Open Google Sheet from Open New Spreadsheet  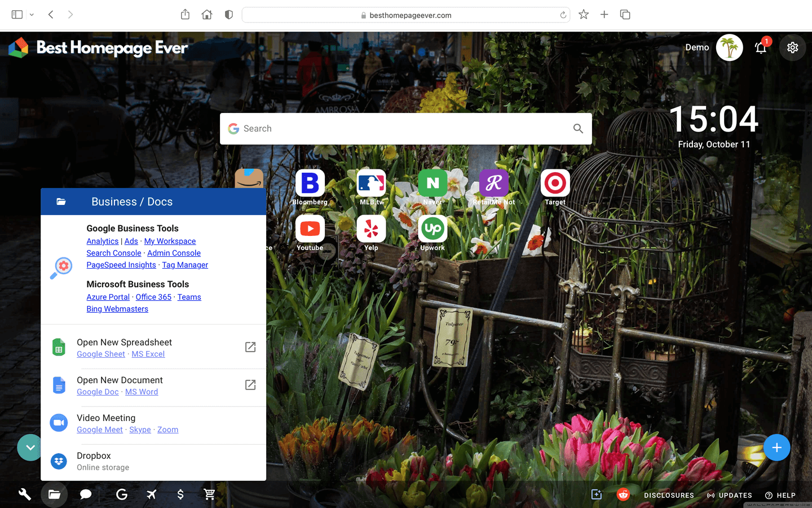click(x=100, y=354)
